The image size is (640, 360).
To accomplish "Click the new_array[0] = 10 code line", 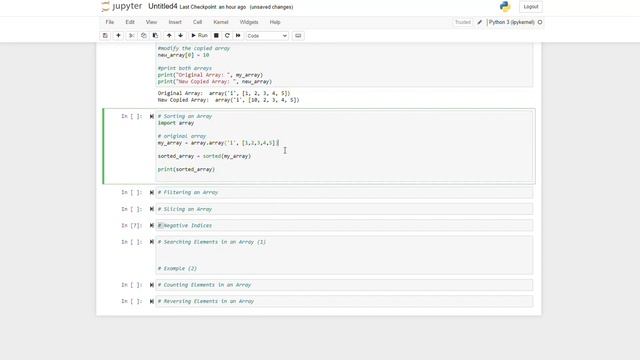I will click(x=183, y=55).
